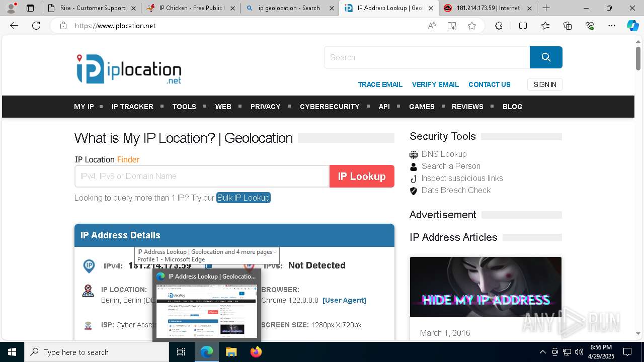The height and width of the screenshot is (362, 644).
Task: Click the page vertical scrollbar thumb
Action: coord(638,57)
